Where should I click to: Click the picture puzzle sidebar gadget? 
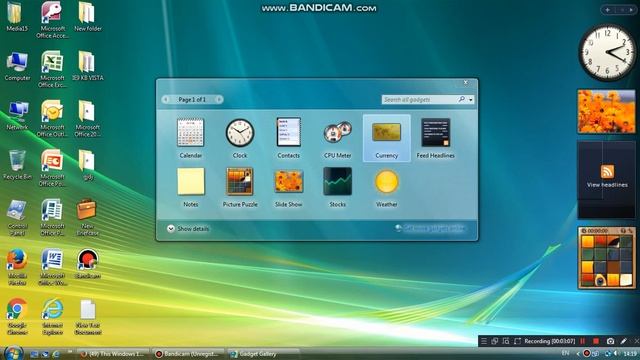point(607,258)
